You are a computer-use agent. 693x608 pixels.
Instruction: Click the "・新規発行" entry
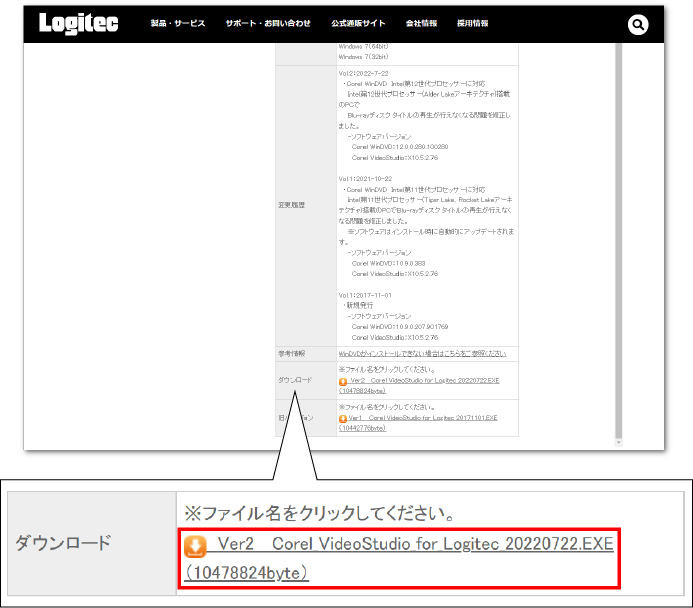[x=358, y=306]
